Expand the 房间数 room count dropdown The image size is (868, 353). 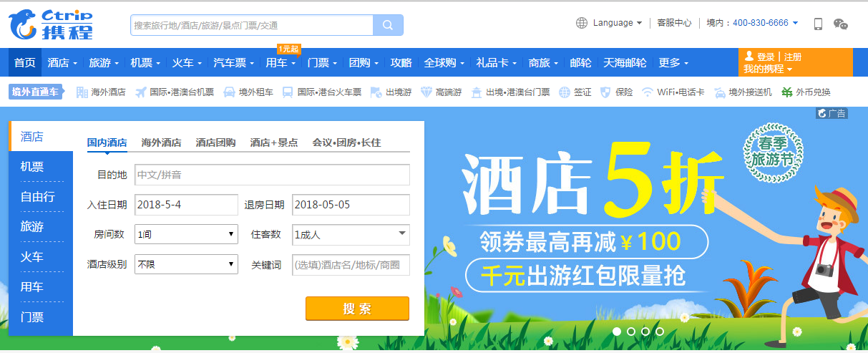tap(186, 234)
